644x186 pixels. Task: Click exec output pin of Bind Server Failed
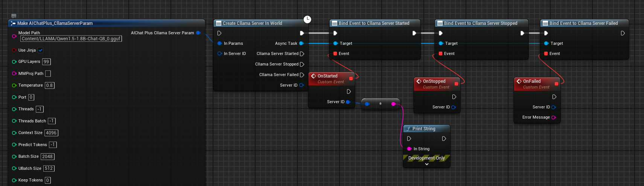(623, 33)
